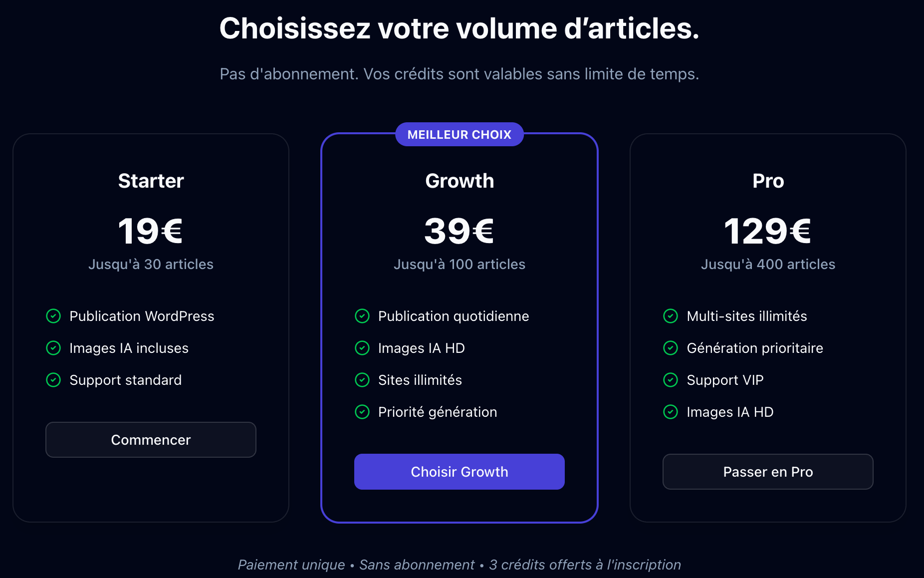Click the checkmark beside Images IA HD in Pro

(671, 412)
